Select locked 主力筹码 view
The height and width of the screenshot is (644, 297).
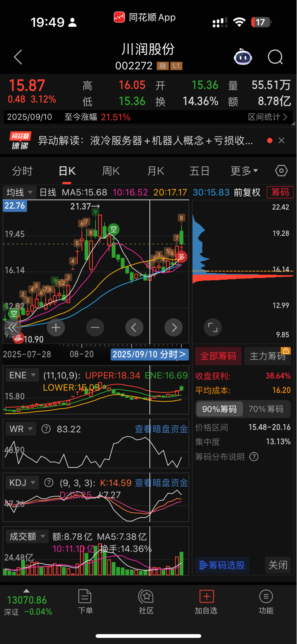point(268,356)
